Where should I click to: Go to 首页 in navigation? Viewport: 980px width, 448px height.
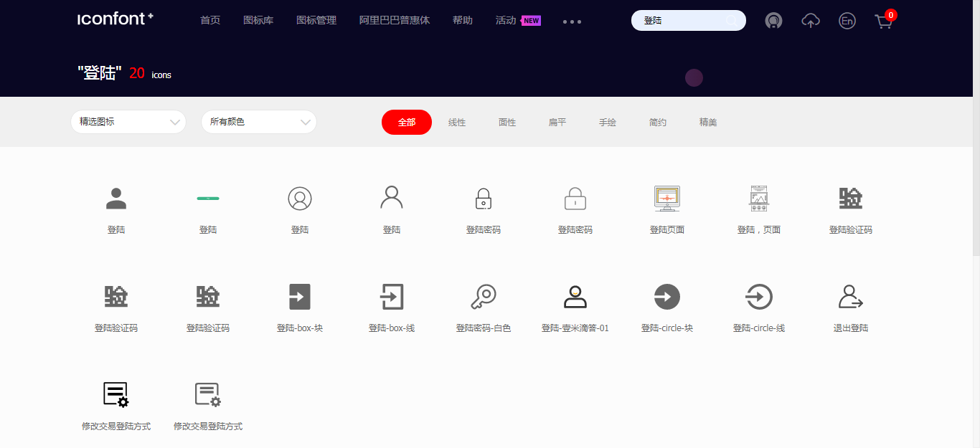tap(210, 20)
